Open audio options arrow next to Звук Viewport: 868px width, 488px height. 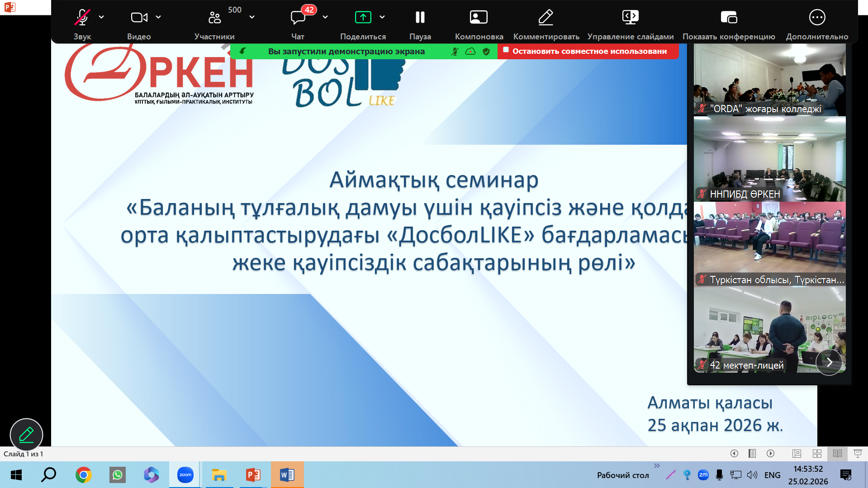[x=101, y=17]
